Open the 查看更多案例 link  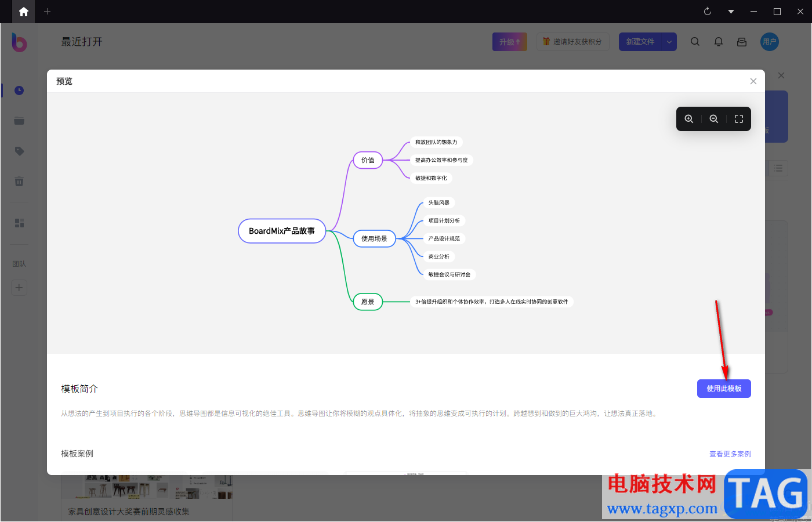pos(730,454)
